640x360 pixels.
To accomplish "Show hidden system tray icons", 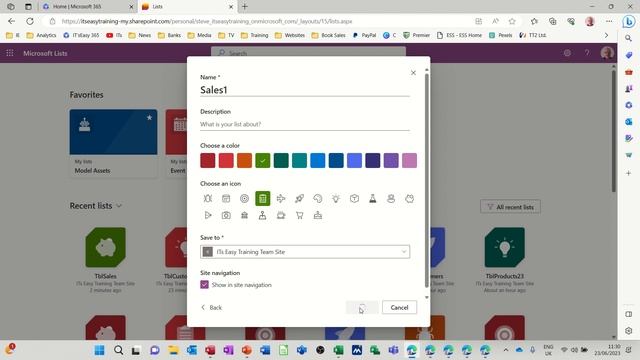I will [506, 350].
